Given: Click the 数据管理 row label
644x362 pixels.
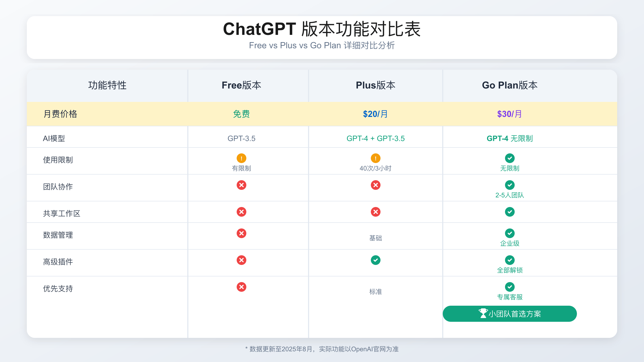Looking at the screenshot, I should click(58, 235).
